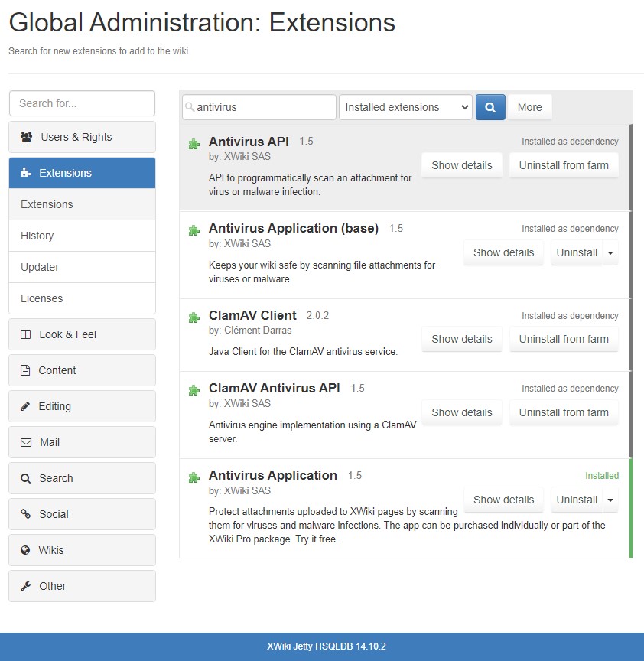Open the Search administration section
The width and height of the screenshot is (644, 661).
82,478
